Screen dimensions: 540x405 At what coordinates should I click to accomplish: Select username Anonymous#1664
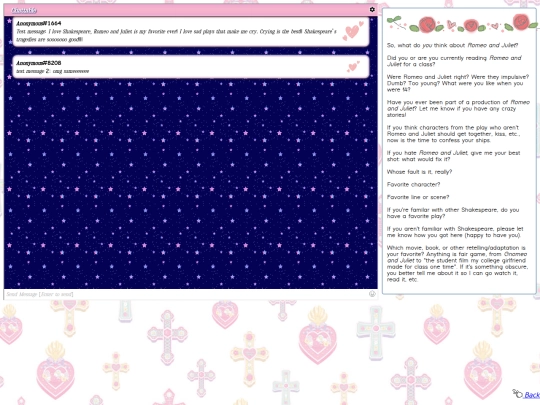point(39,23)
